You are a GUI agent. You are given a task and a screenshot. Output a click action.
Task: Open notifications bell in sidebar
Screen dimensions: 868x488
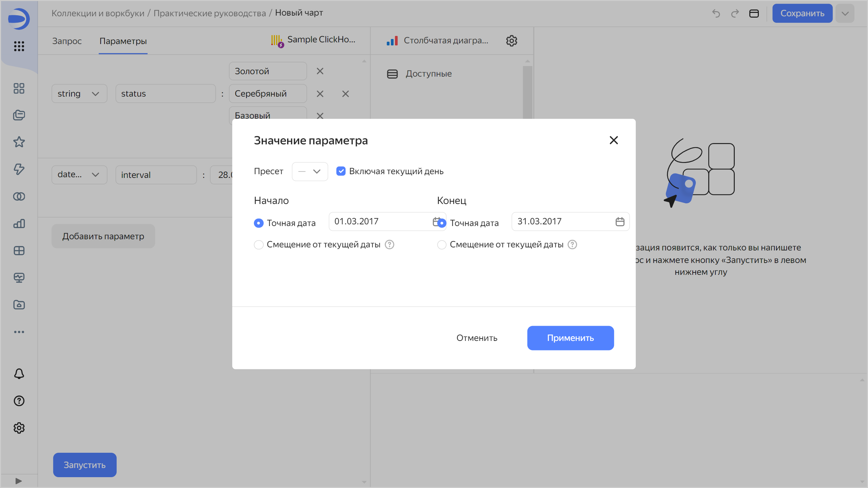click(x=19, y=373)
